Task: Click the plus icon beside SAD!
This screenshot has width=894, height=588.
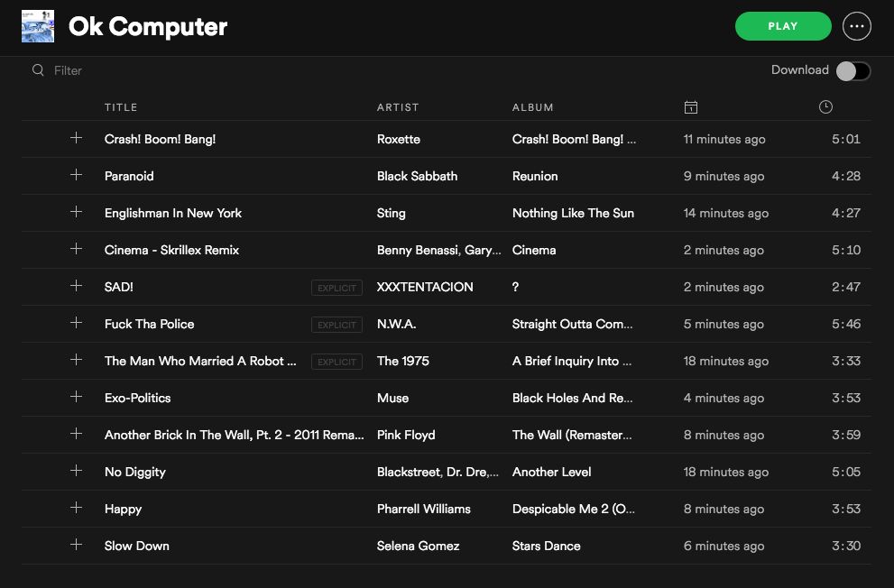Action: coord(77,286)
